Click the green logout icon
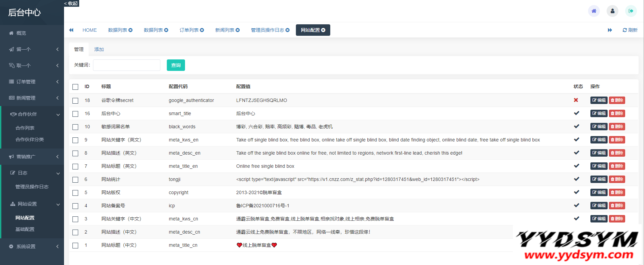The height and width of the screenshot is (265, 644). [x=631, y=11]
